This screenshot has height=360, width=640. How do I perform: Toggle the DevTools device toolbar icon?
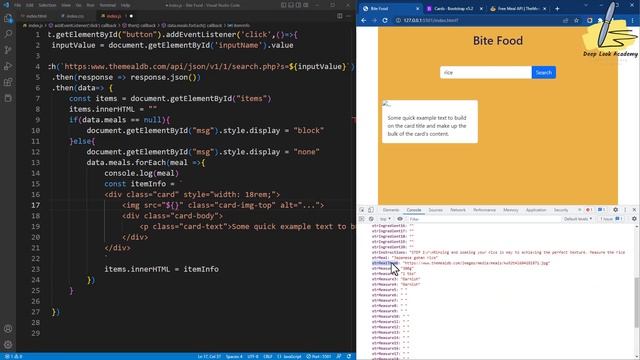pyautogui.click(x=371, y=210)
